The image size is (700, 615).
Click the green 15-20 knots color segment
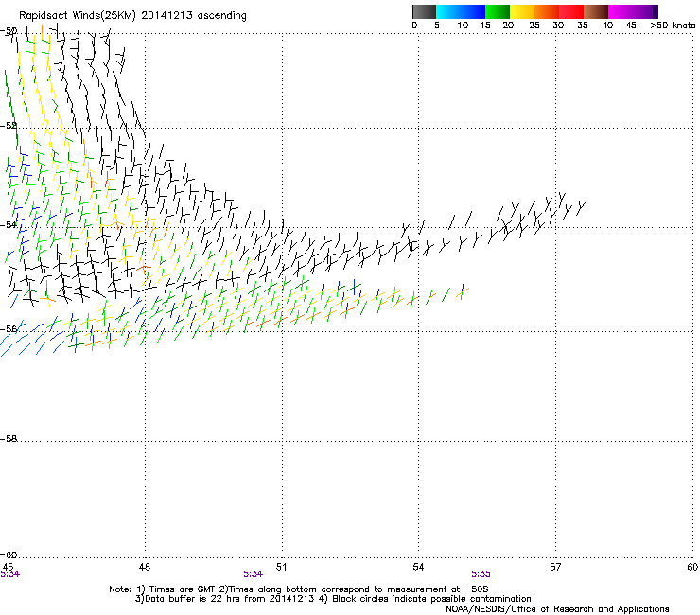(498, 11)
